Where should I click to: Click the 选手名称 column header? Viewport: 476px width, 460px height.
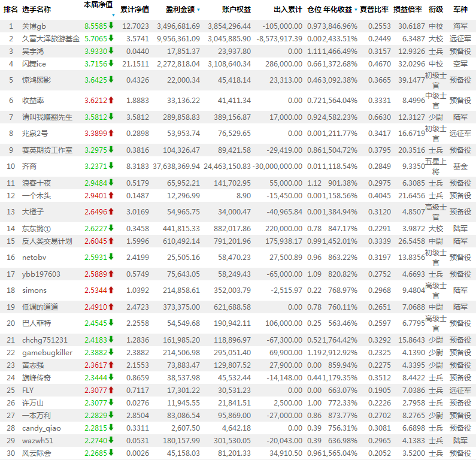tap(37, 10)
